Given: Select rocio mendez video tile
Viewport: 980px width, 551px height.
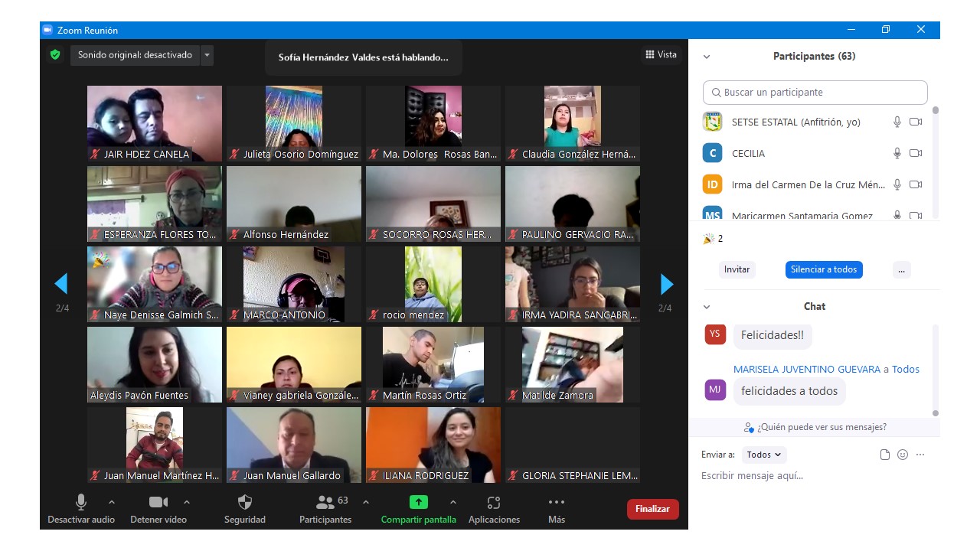Looking at the screenshot, I should 433,284.
